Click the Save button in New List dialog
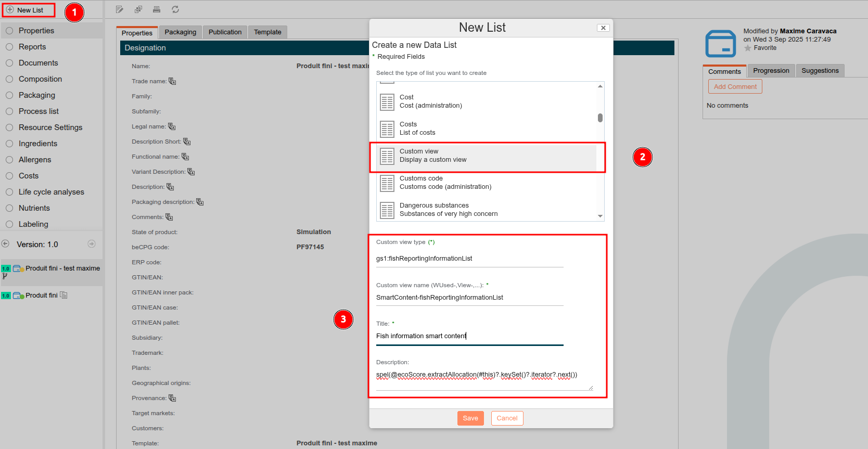The image size is (868, 449). click(470, 418)
